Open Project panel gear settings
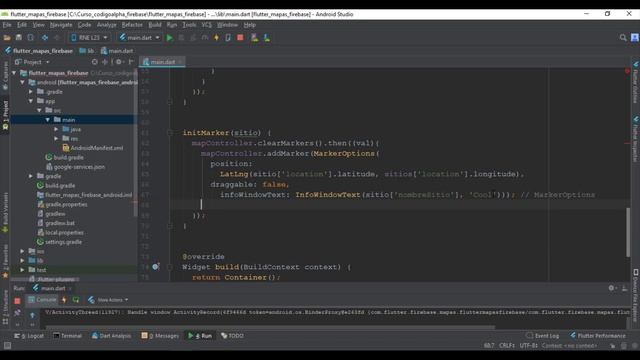Viewport: 640px width, 360px height. [x=119, y=62]
